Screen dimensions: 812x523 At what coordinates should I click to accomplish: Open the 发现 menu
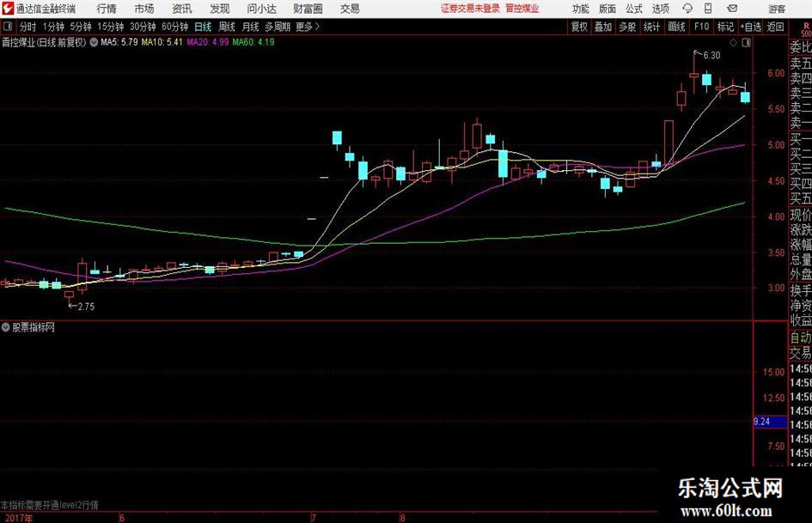220,9
